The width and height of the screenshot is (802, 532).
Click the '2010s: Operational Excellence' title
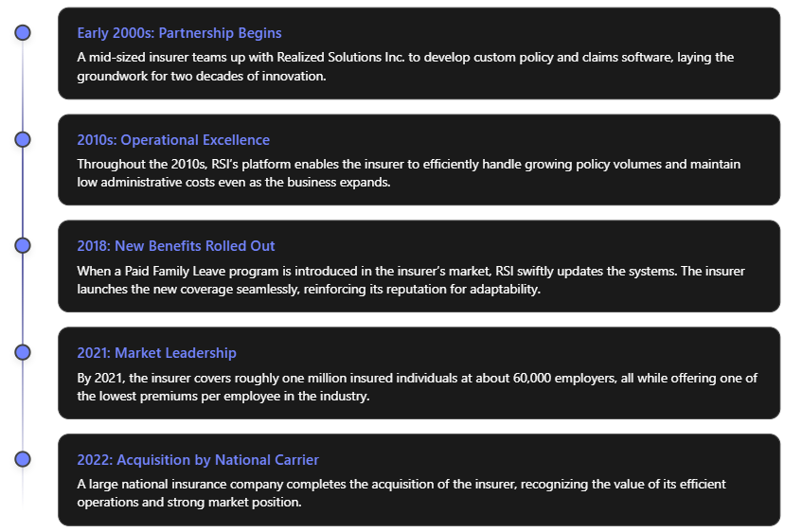[x=173, y=140]
